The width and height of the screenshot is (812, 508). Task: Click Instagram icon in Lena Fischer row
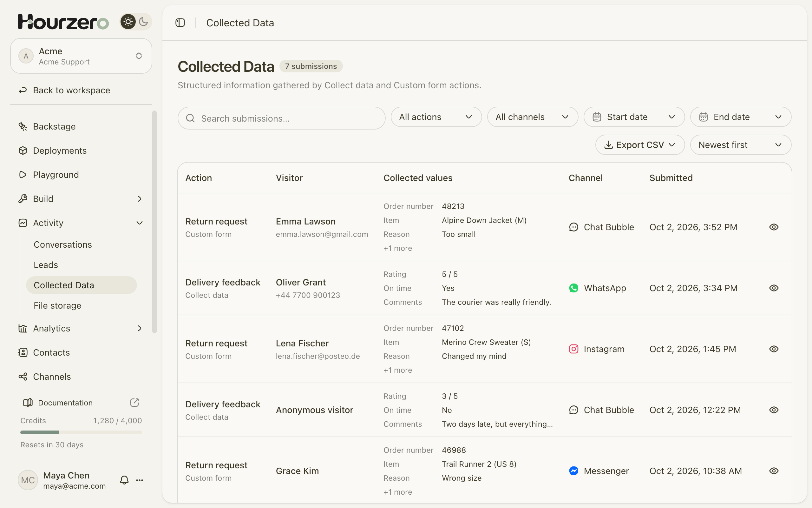tap(574, 349)
